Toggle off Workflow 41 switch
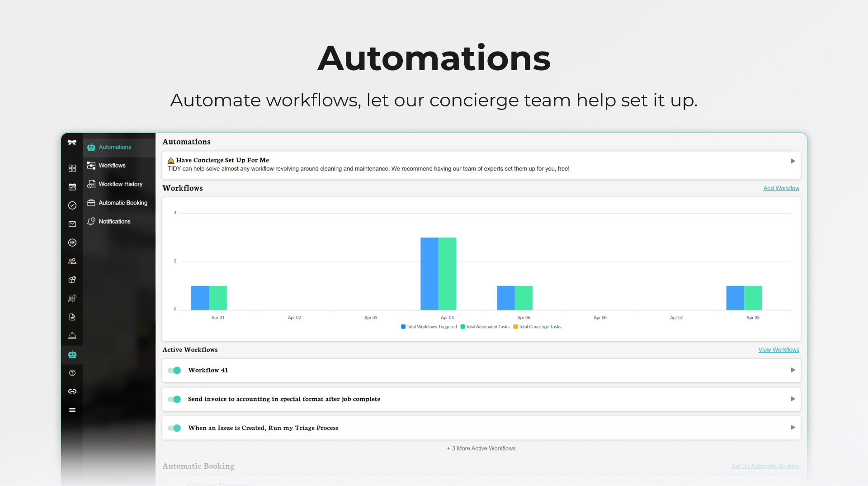Viewport: 868px width, 486px height. (174, 370)
